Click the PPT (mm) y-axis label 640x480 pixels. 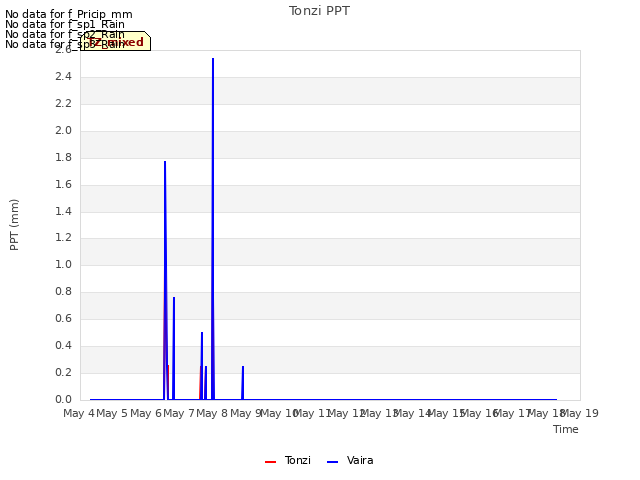[14, 225]
